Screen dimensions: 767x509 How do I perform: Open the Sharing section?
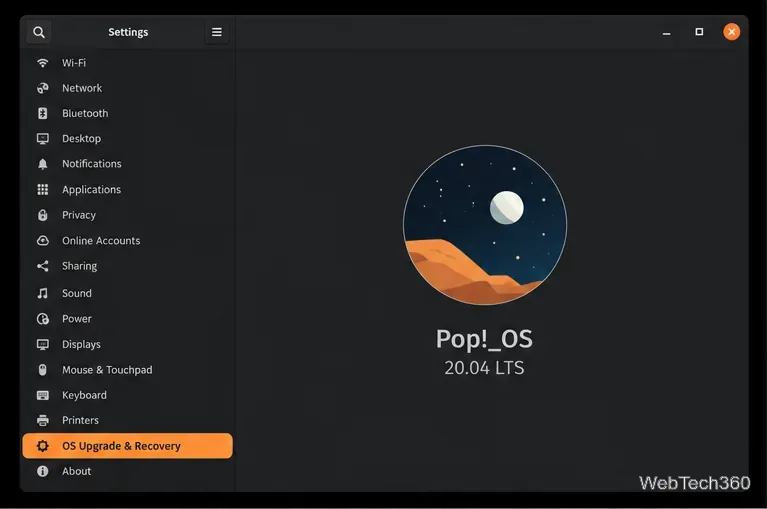coord(127,266)
